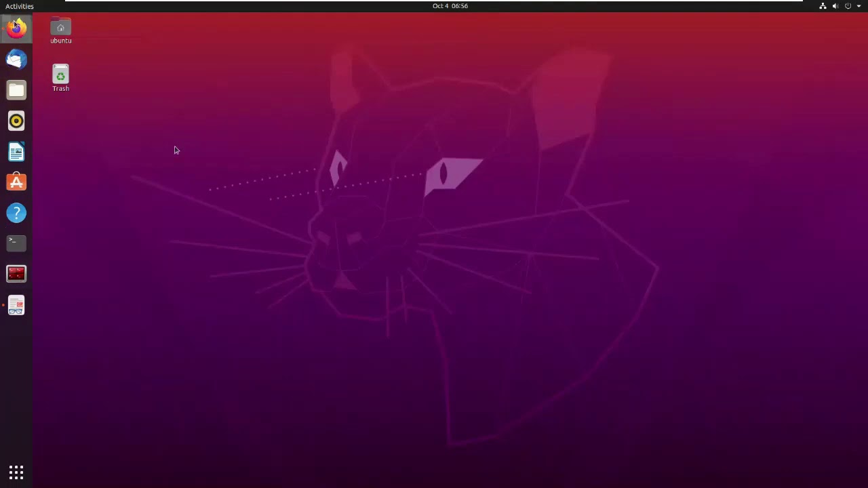
Task: Open the Help icon in the dock
Action: point(16,213)
